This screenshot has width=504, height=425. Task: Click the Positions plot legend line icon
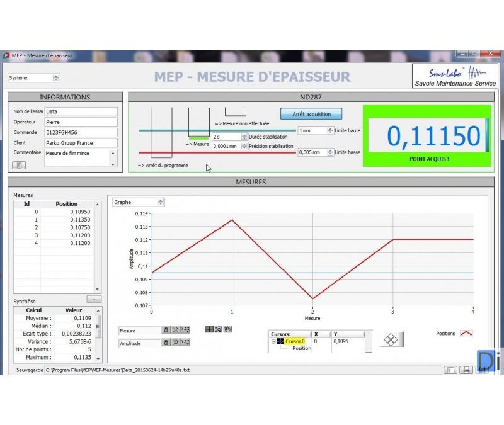point(466,334)
